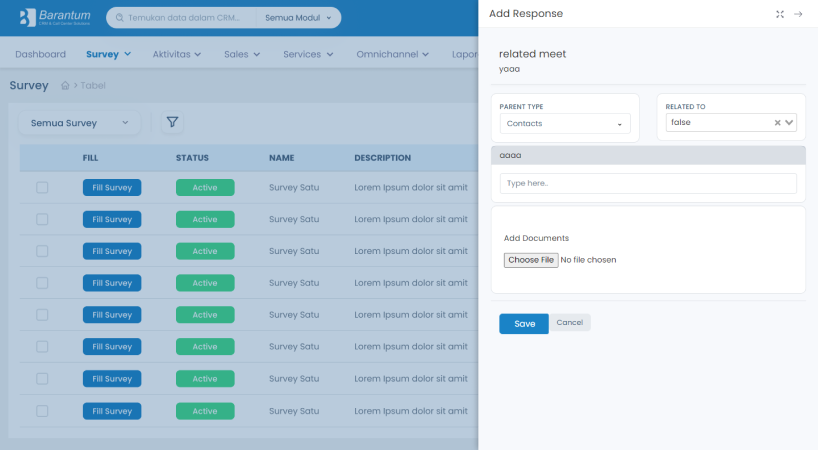Click the FILL column header
Screen dimensions: 818x450
click(90, 157)
